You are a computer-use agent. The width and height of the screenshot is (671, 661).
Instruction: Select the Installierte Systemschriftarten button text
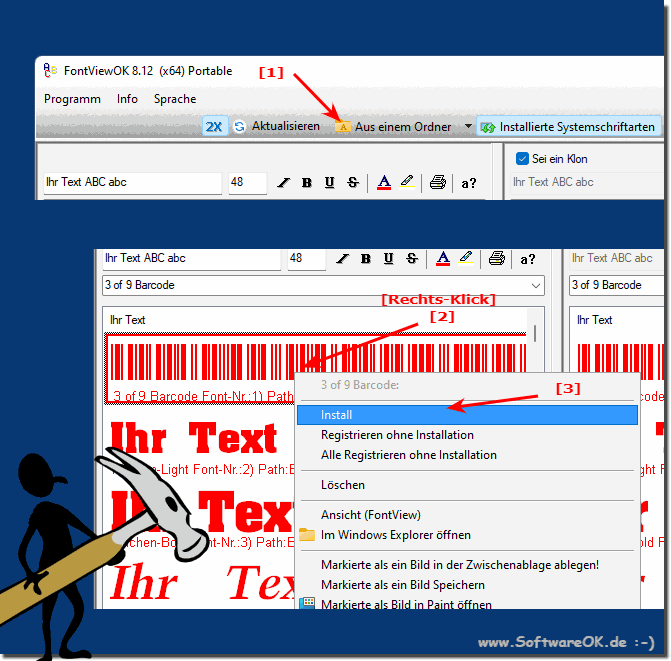577,127
